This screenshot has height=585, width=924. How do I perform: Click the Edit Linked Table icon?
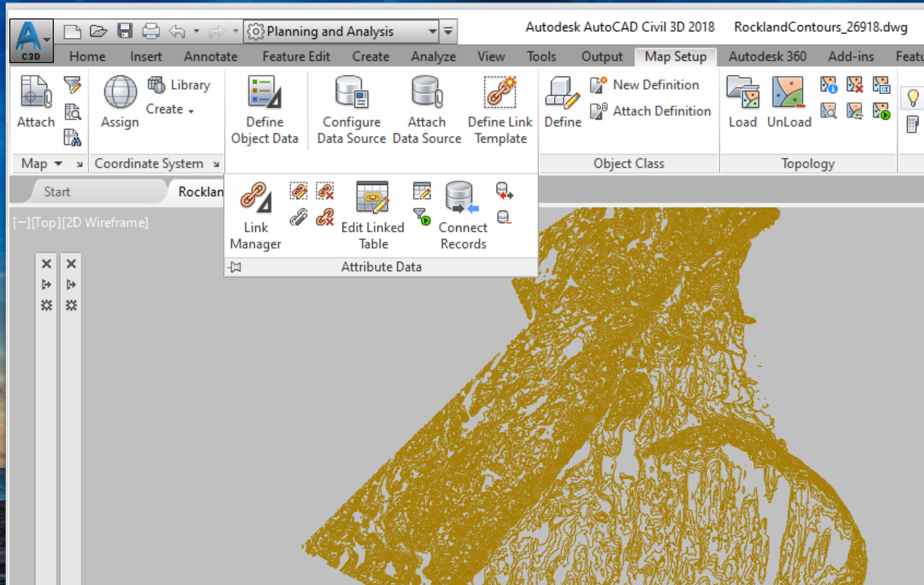(372, 198)
